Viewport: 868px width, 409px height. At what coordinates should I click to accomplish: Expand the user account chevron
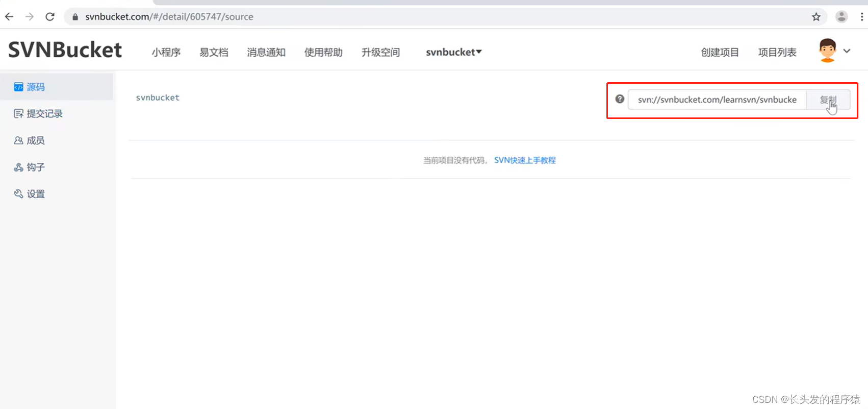pyautogui.click(x=847, y=51)
